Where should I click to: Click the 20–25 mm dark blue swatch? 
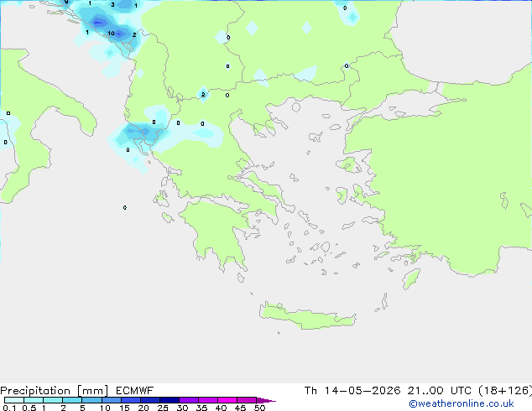[x=150, y=400]
